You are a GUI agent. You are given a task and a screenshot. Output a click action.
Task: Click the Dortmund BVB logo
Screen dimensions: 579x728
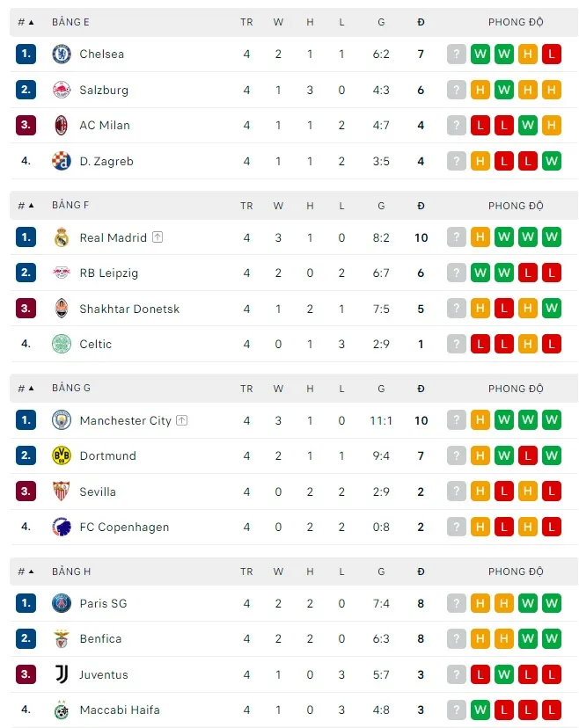pos(62,455)
